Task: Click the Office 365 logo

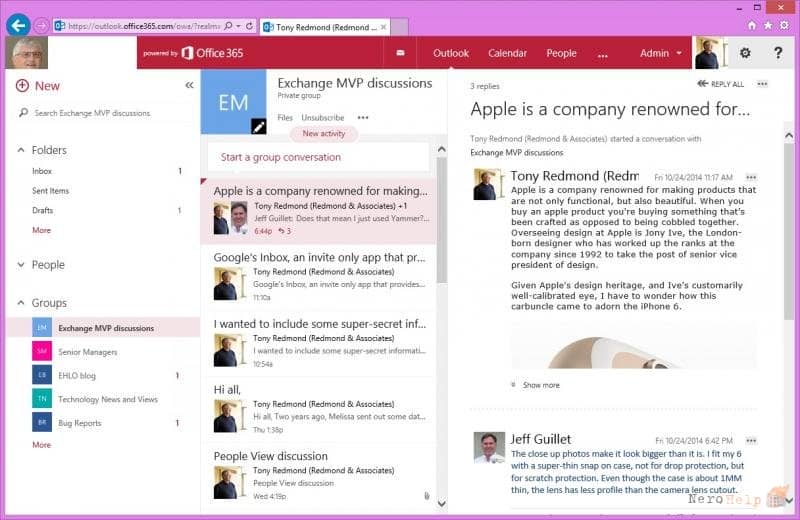Action: point(212,53)
